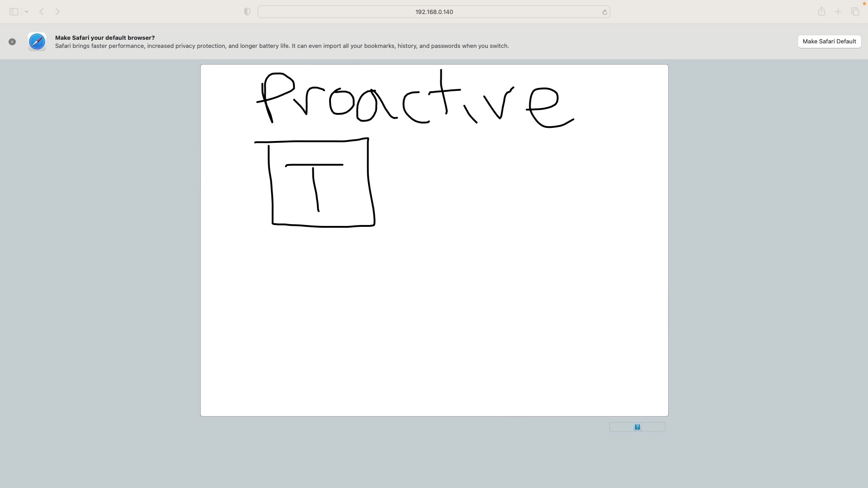The image size is (868, 488).
Task: Click the Make Safari Default button
Action: 829,42
